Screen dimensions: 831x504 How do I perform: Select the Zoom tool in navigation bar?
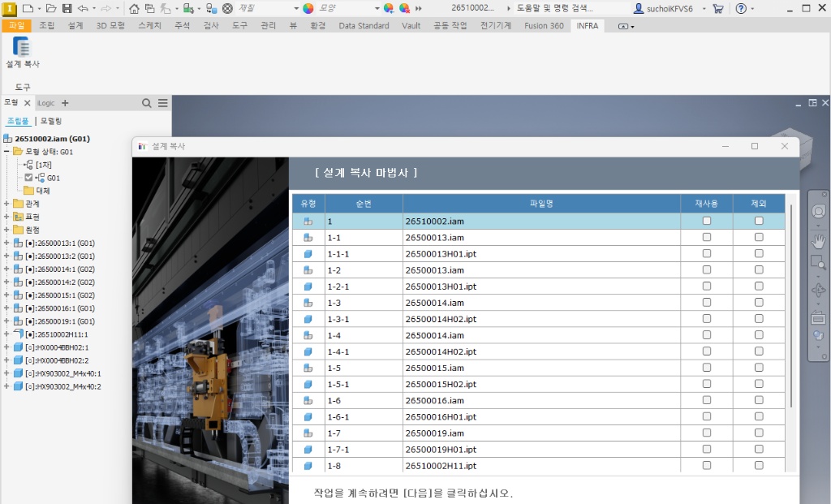point(818,262)
